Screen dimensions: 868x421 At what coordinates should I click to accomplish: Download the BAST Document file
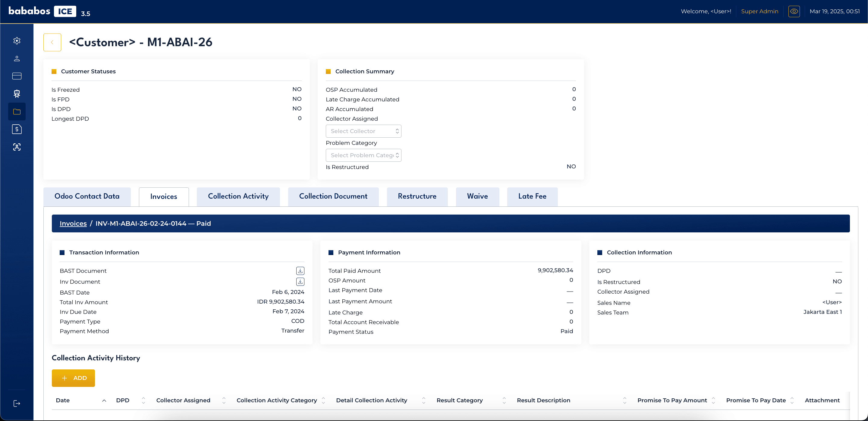300,271
